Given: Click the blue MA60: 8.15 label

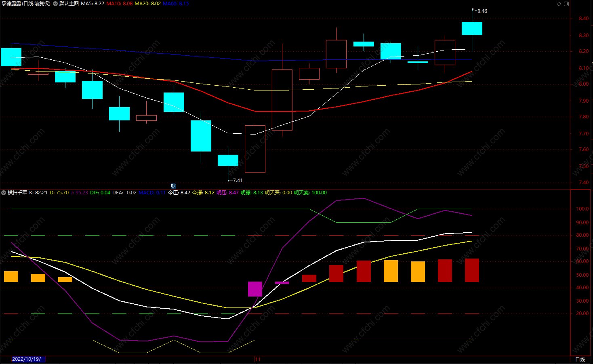Looking at the screenshot, I should click(x=176, y=4).
